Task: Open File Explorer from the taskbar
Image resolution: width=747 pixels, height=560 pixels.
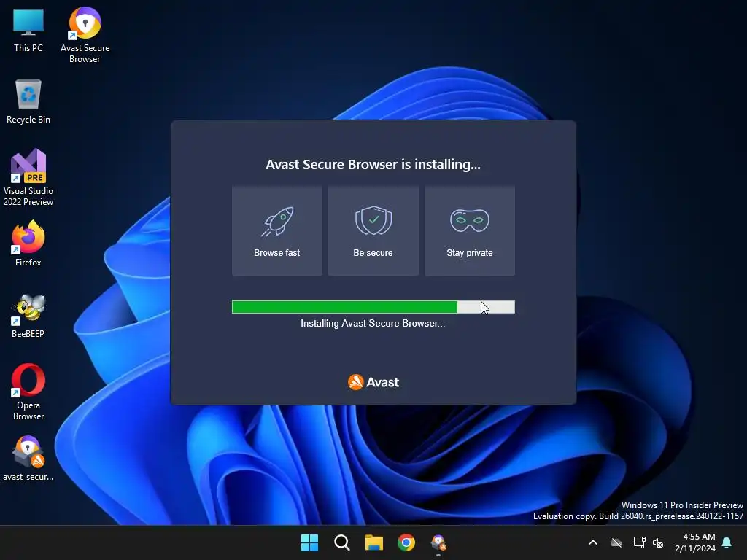Action: [x=374, y=542]
